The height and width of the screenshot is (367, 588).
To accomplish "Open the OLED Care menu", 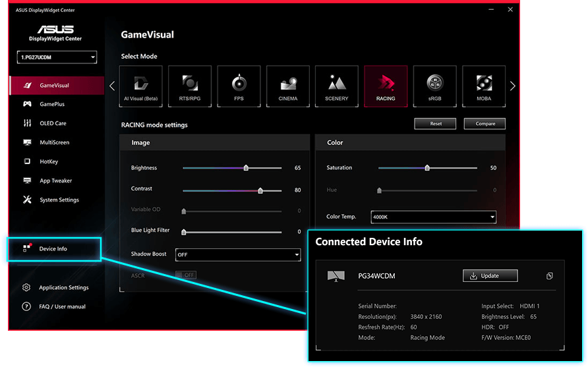I will [53, 123].
